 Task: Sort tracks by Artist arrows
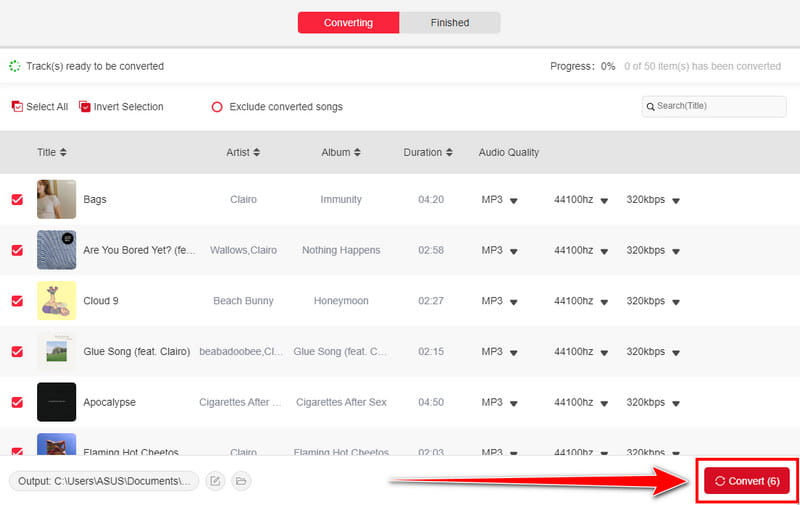tap(256, 153)
